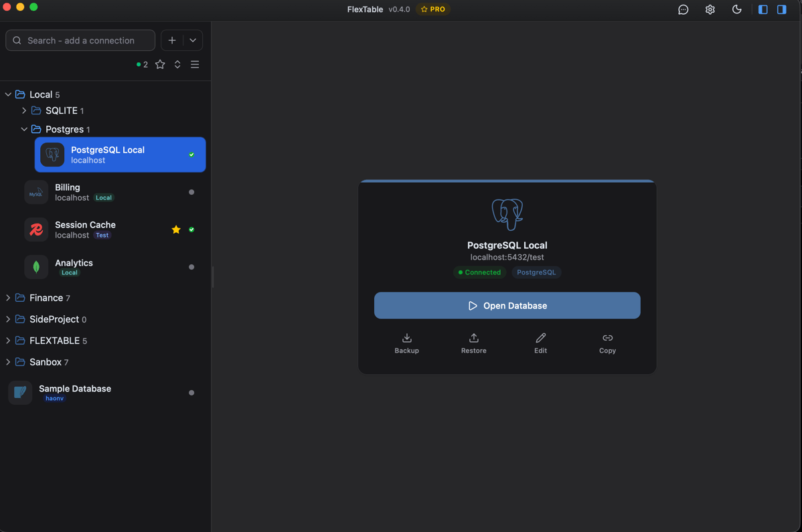
Task: Click the Restore button
Action: point(473,343)
